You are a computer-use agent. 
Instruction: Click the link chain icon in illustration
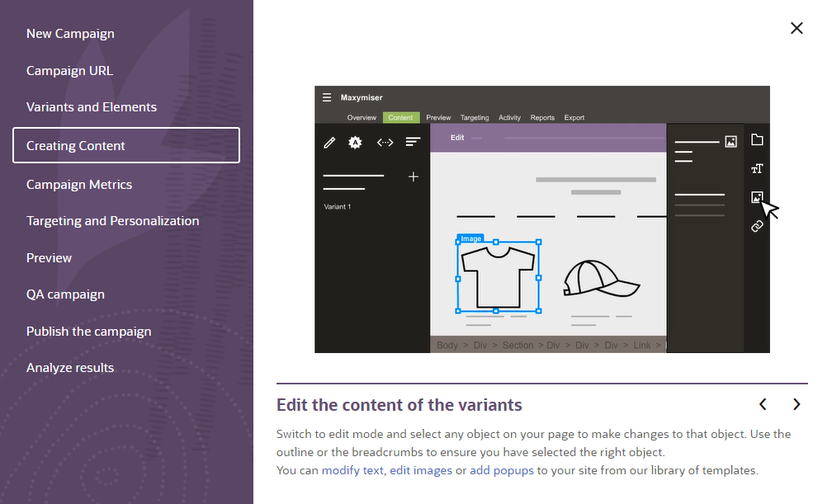pos(757,226)
